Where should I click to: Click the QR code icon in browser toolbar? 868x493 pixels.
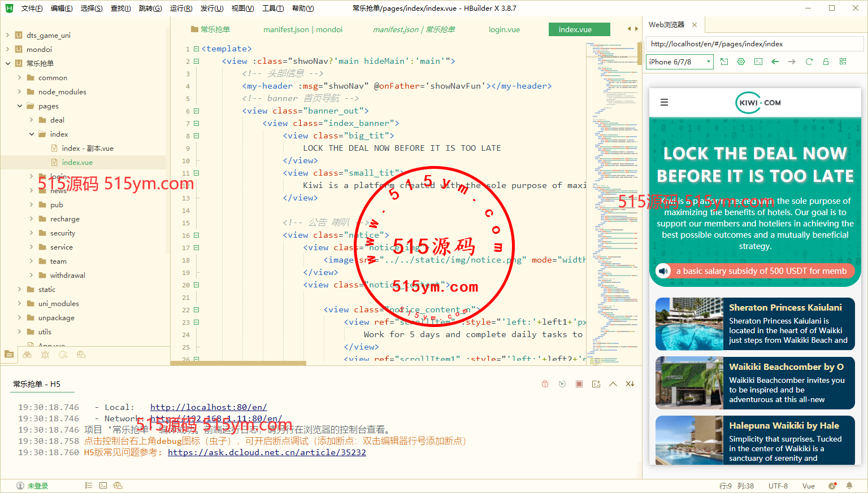click(x=843, y=62)
